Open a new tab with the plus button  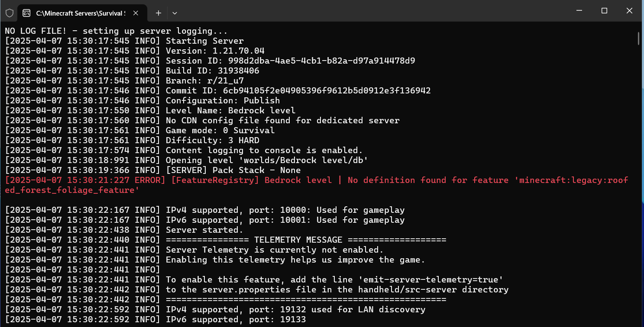[159, 13]
